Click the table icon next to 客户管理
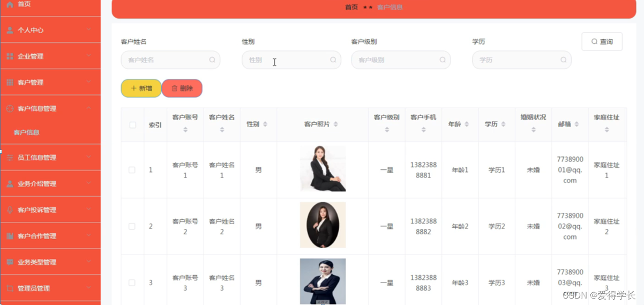 pyautogui.click(x=10, y=83)
